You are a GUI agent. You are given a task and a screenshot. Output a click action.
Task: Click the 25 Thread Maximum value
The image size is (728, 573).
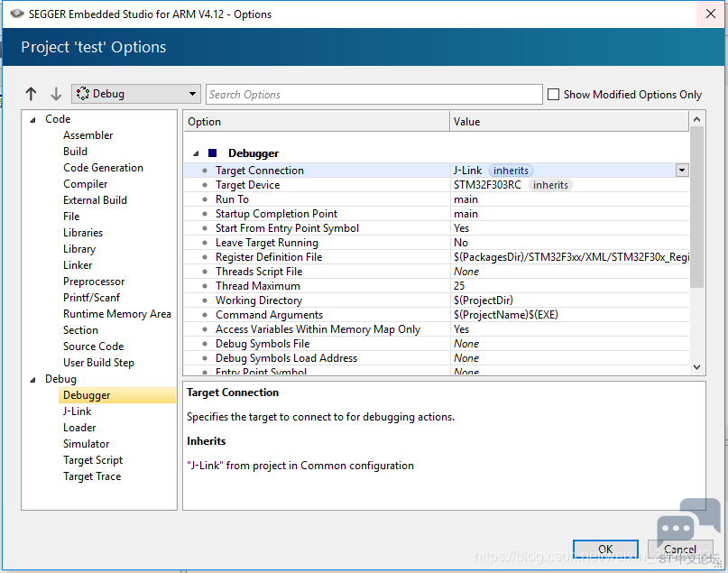[x=459, y=285]
